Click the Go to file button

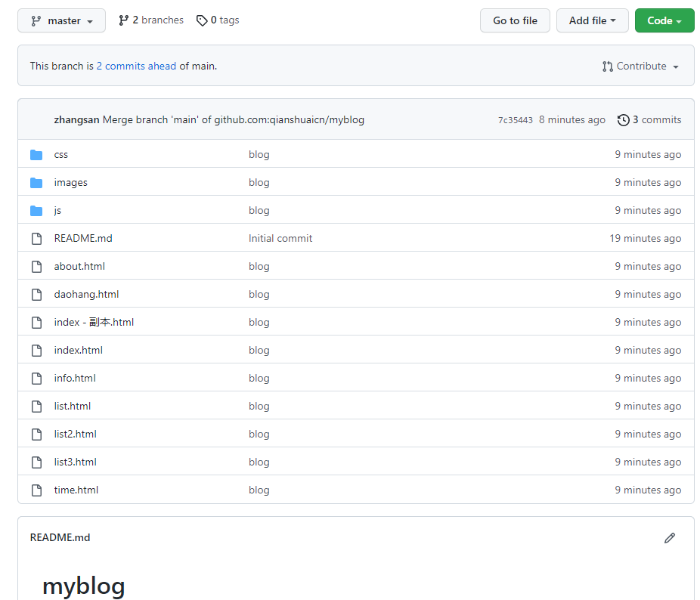point(515,20)
